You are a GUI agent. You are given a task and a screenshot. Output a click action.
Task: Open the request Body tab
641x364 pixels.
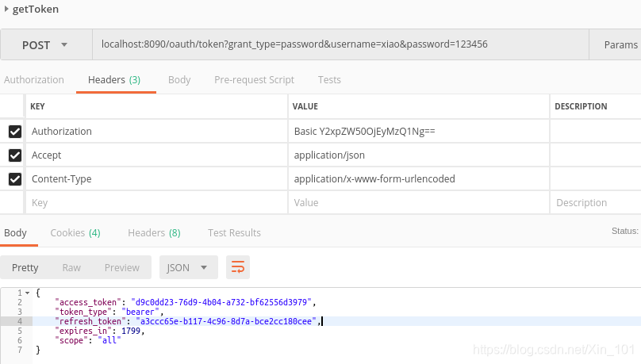coord(179,79)
